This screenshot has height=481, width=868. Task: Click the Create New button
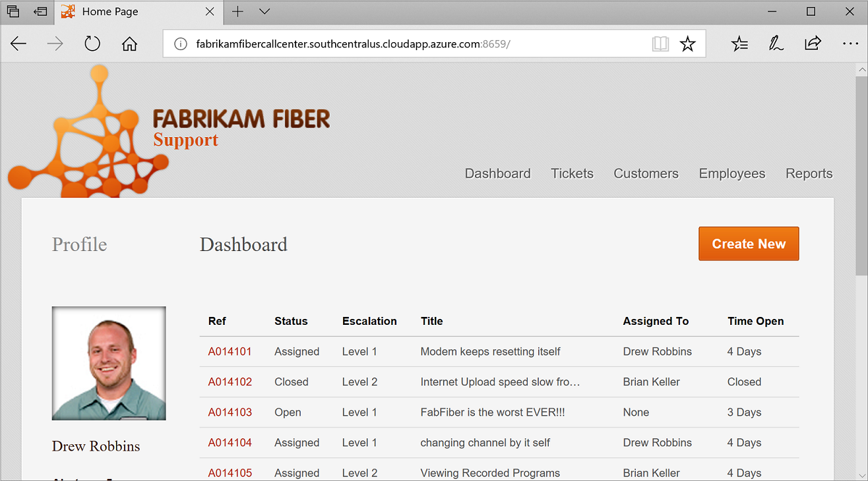[x=748, y=243]
